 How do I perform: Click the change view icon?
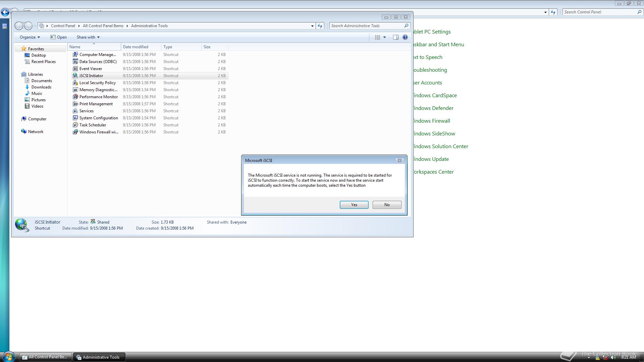[377, 37]
